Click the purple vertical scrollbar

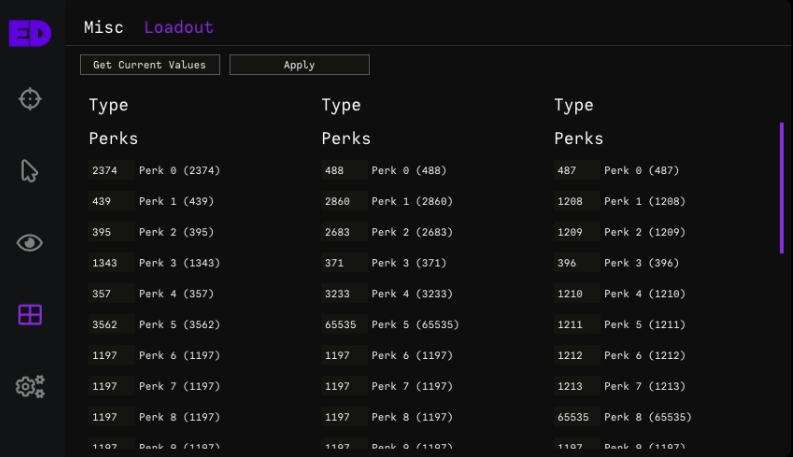pyautogui.click(x=781, y=188)
